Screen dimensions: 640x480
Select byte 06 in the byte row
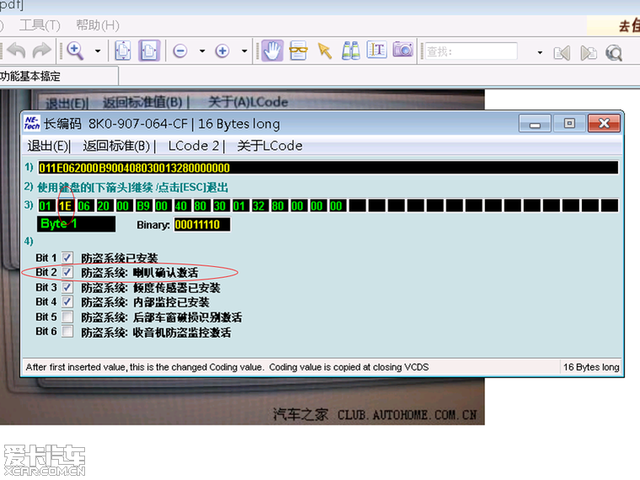[85, 205]
